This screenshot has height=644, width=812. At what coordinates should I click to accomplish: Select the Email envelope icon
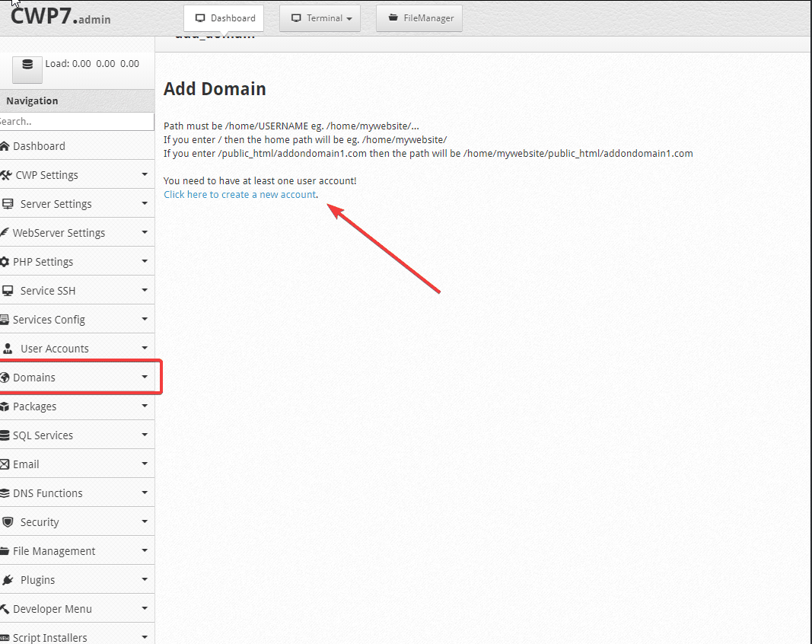coord(6,464)
